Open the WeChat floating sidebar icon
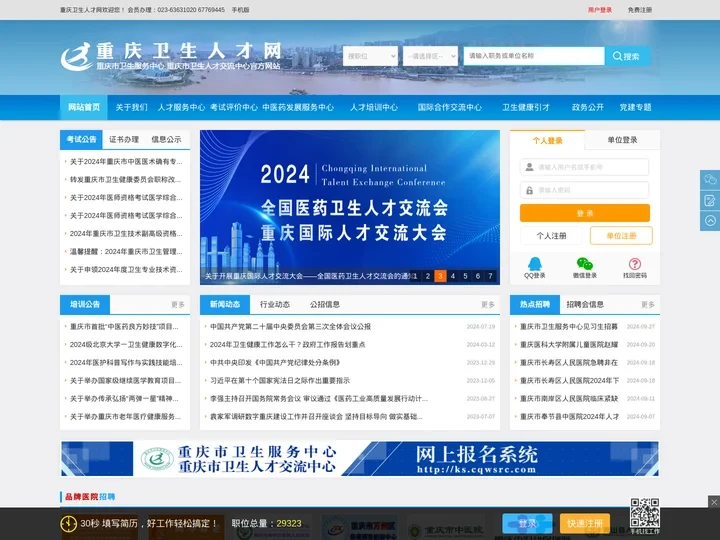720x540 pixels. coord(710,180)
